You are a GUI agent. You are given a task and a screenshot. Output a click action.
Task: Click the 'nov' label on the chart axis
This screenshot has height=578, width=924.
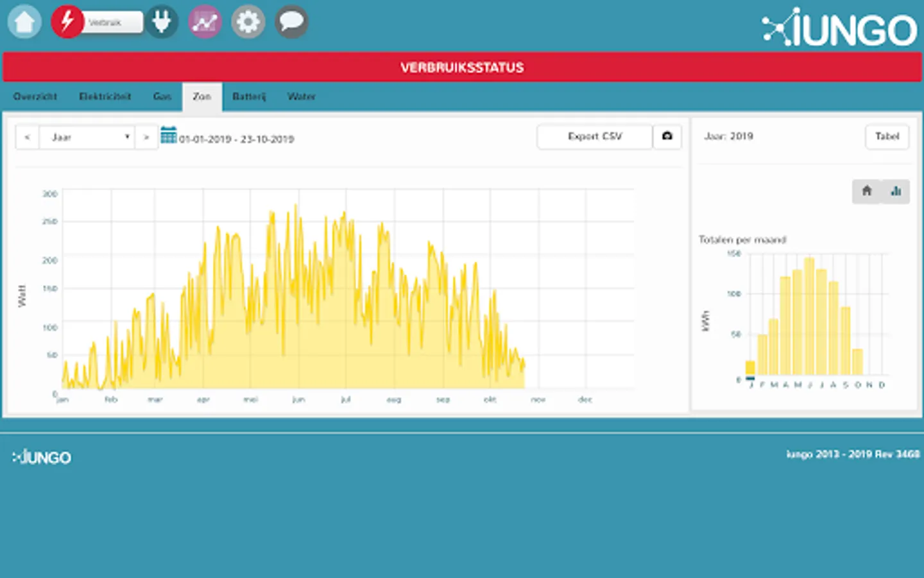[x=538, y=399]
